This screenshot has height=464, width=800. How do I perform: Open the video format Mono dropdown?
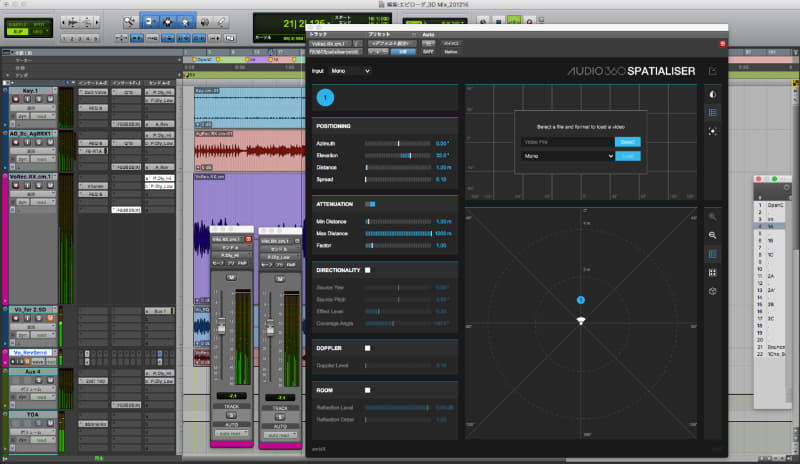coord(567,156)
